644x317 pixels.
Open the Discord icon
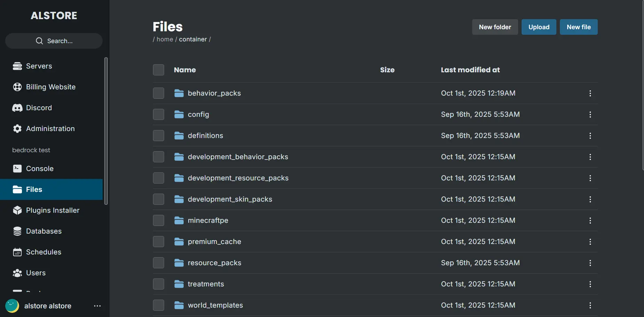(18, 108)
